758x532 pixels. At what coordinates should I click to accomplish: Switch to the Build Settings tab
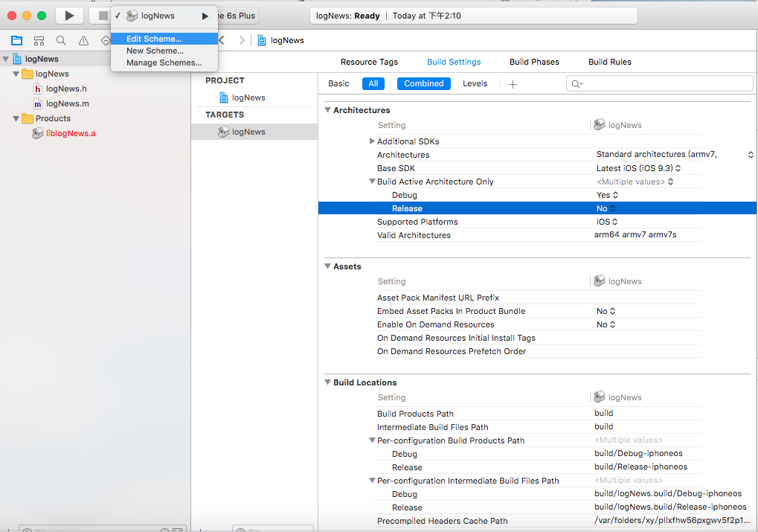tap(454, 62)
